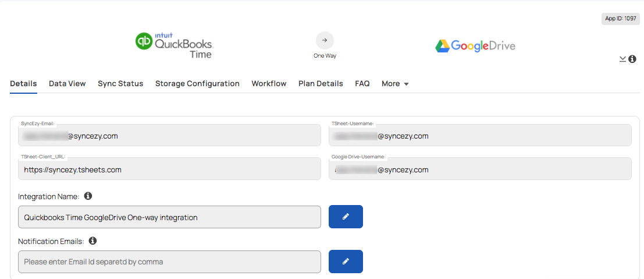Focus the Notification Emails input field

[170, 262]
